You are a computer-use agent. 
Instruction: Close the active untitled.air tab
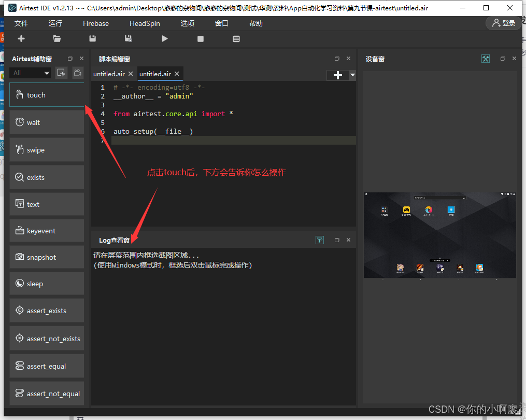click(177, 74)
